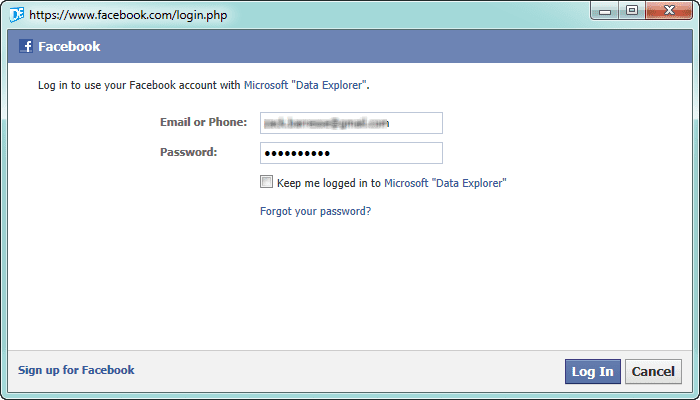700x400 pixels.
Task: Open Microsoft "Data Explorer" link beside checkbox
Action: pyautogui.click(x=446, y=183)
